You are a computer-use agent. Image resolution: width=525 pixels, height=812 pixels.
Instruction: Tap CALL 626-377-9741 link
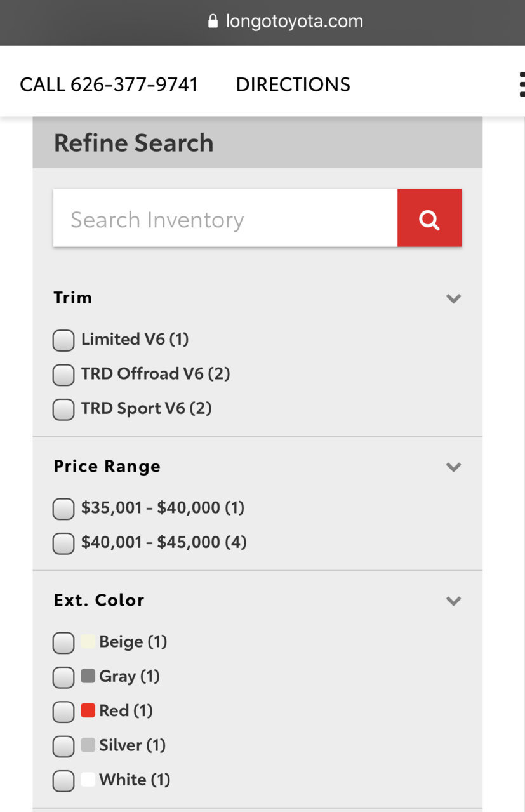coord(109,84)
